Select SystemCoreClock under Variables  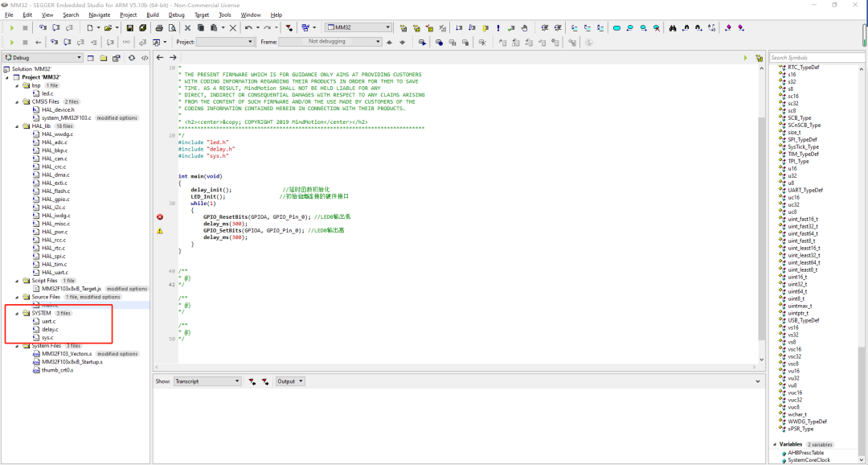(x=809, y=460)
